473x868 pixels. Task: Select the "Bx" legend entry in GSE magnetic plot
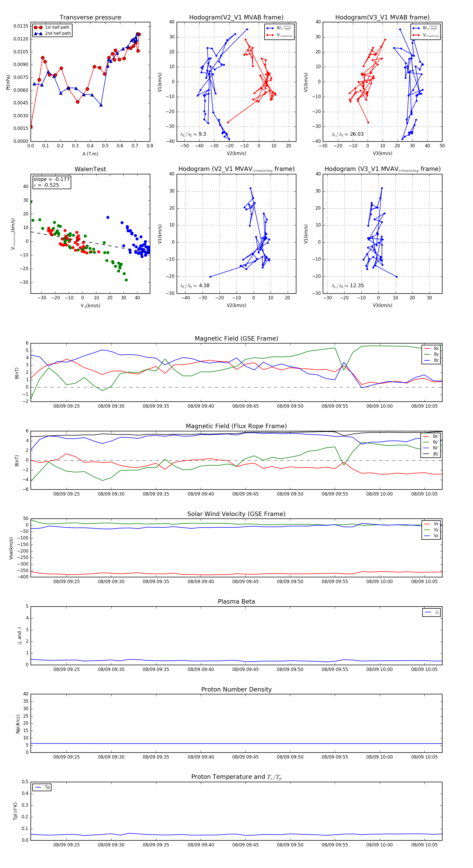click(431, 349)
